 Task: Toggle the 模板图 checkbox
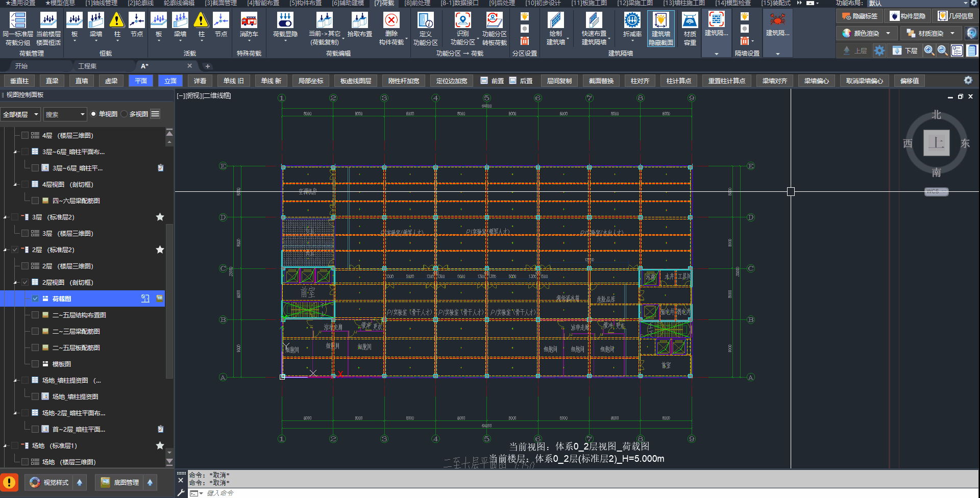(x=35, y=364)
